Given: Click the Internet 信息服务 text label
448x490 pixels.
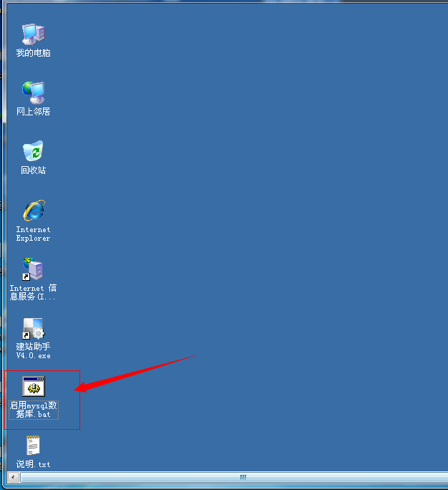Looking at the screenshot, I should point(33,292).
